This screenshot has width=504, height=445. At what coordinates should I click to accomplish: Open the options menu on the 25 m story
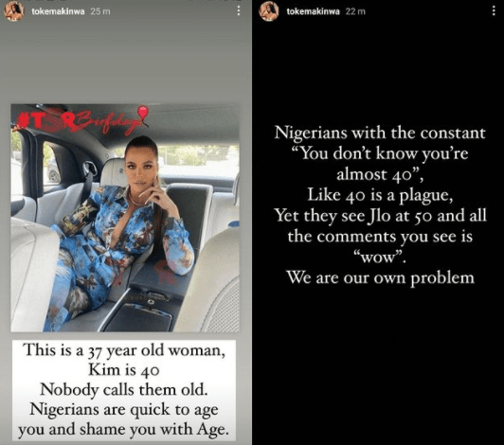click(x=238, y=10)
